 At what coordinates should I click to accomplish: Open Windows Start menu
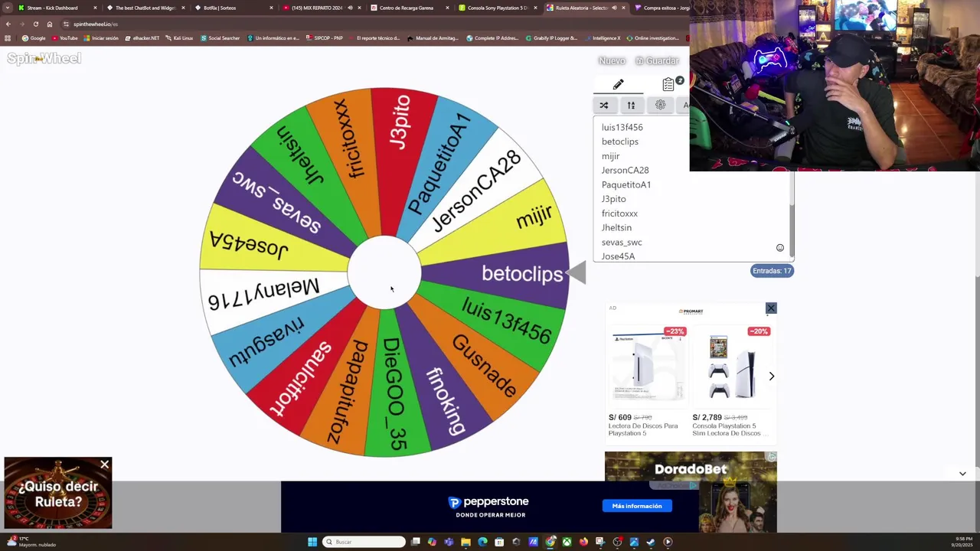[x=312, y=542]
